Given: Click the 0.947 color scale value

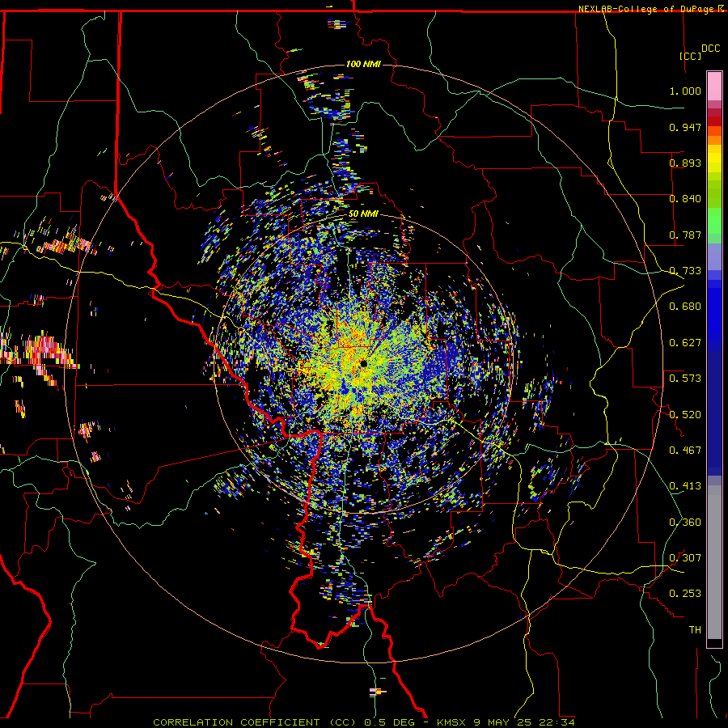Looking at the screenshot, I should click(685, 127).
